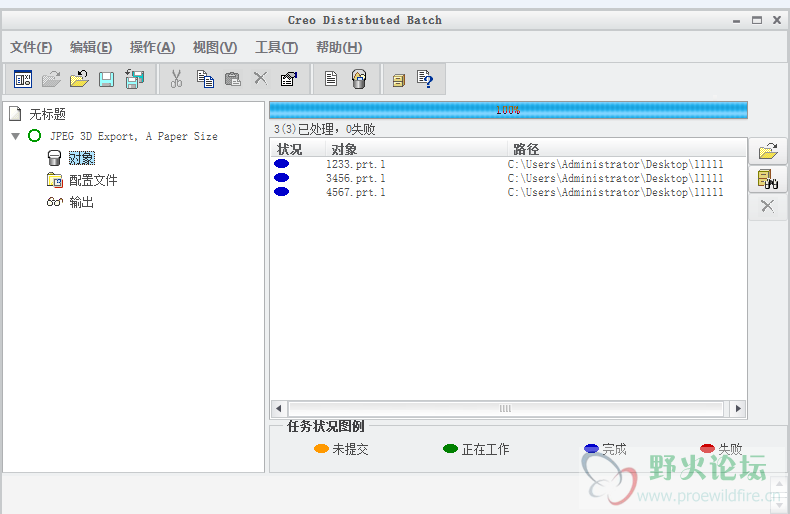Select the 配置文件 tree node
Image resolution: width=790 pixels, height=514 pixels.
click(x=93, y=180)
